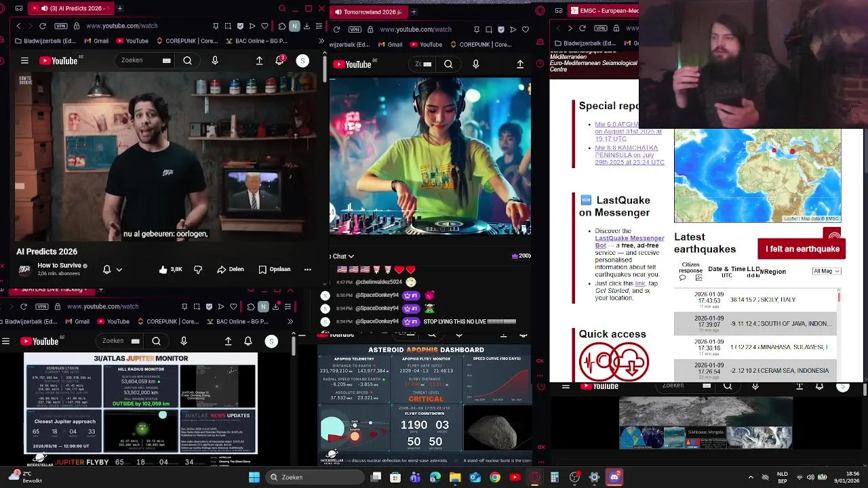Open account avatar S in AI Predicts window
The image size is (868, 488).
(x=302, y=60)
